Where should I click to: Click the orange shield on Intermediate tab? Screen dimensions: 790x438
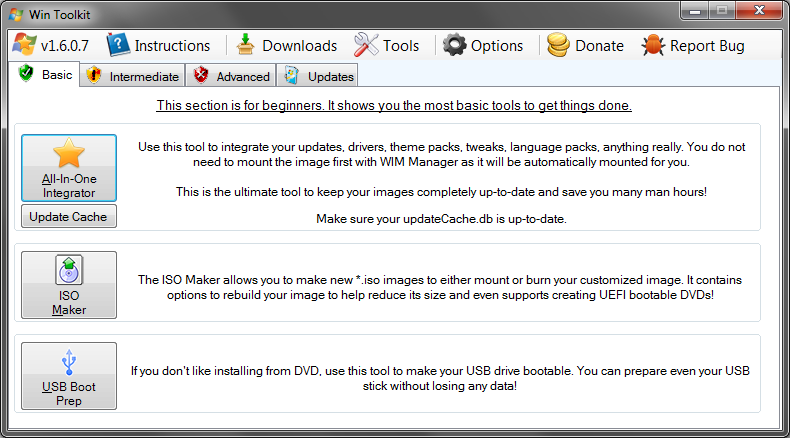coord(94,76)
